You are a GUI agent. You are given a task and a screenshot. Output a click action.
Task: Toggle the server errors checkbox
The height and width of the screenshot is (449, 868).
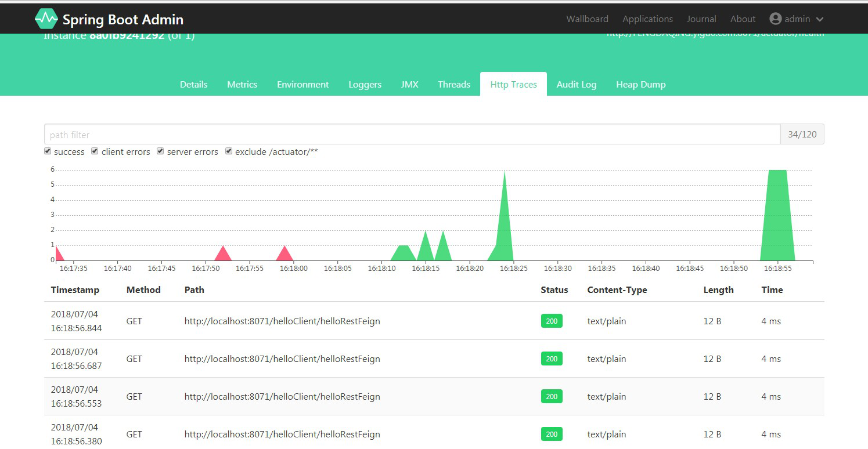point(160,151)
